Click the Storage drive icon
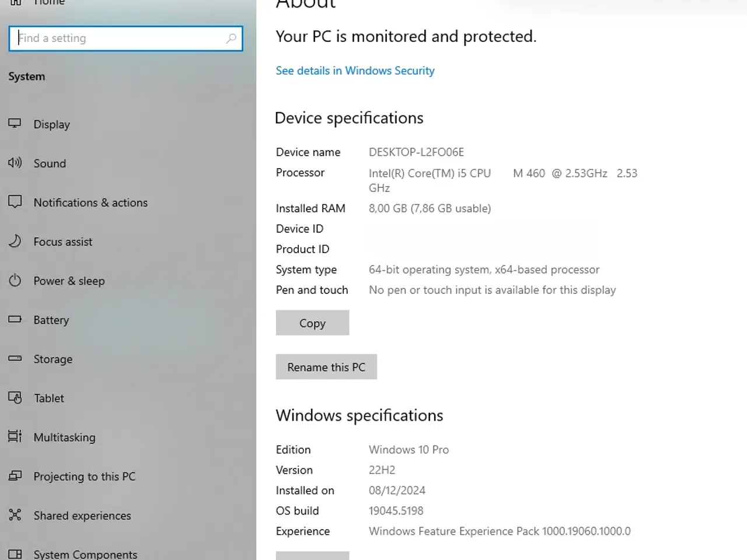This screenshot has width=747, height=560. pos(15,358)
